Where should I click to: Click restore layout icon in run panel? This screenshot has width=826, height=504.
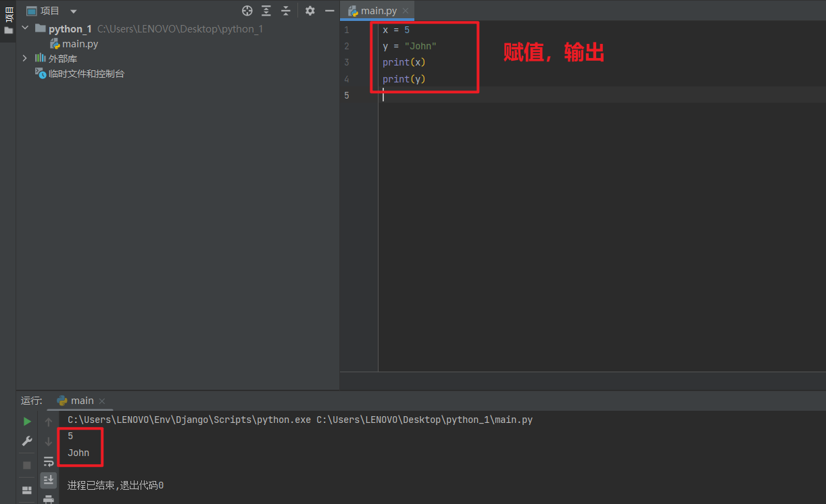coord(27,490)
